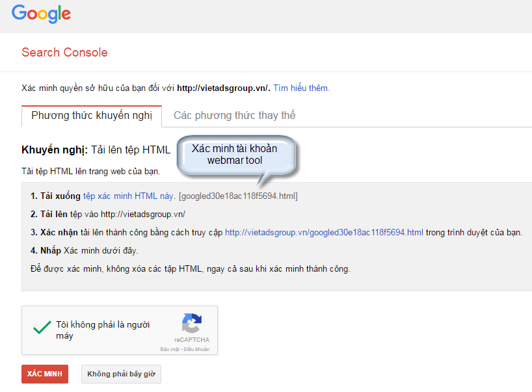532x392 pixels.
Task: Open the 'Các phương thức thay thế' tab
Action: click(x=233, y=116)
